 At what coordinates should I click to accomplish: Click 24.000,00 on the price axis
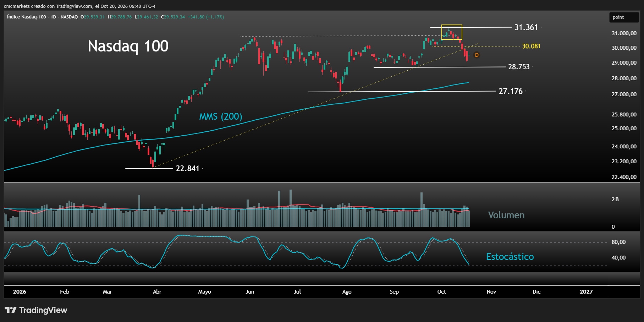click(x=624, y=146)
